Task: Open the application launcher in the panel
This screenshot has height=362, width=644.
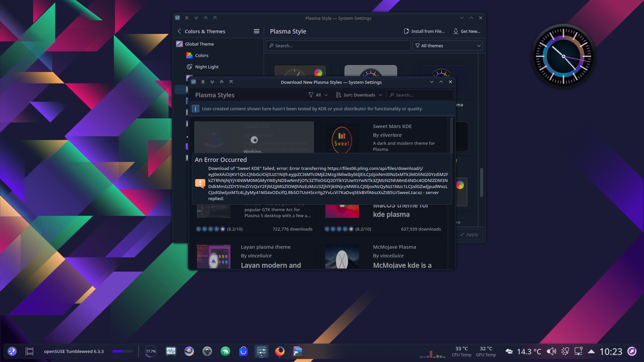Action: [12, 351]
